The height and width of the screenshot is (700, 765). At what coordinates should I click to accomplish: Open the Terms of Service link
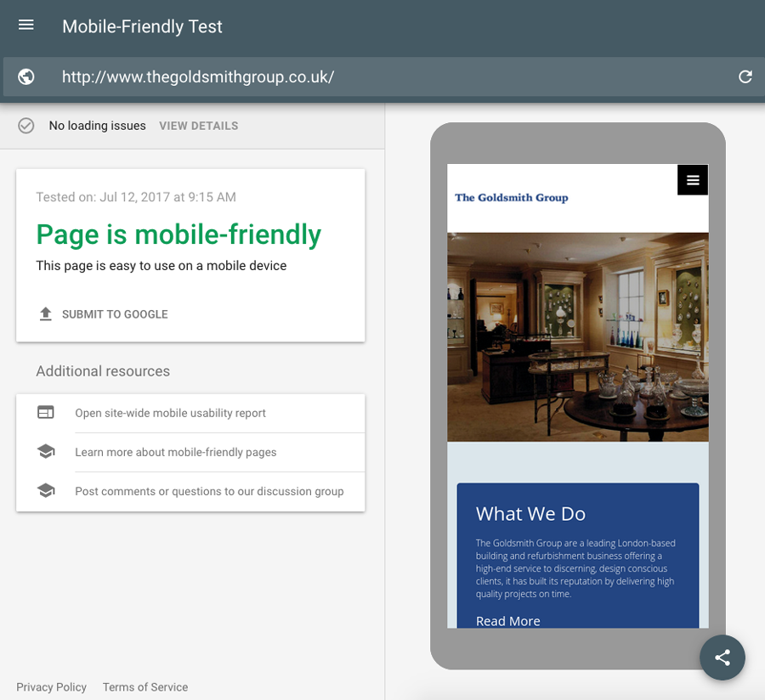(x=144, y=687)
